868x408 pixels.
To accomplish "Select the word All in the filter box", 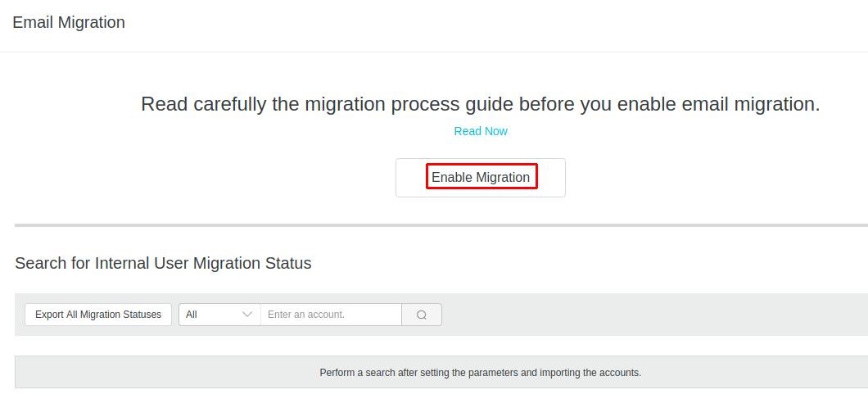I will click(x=192, y=315).
